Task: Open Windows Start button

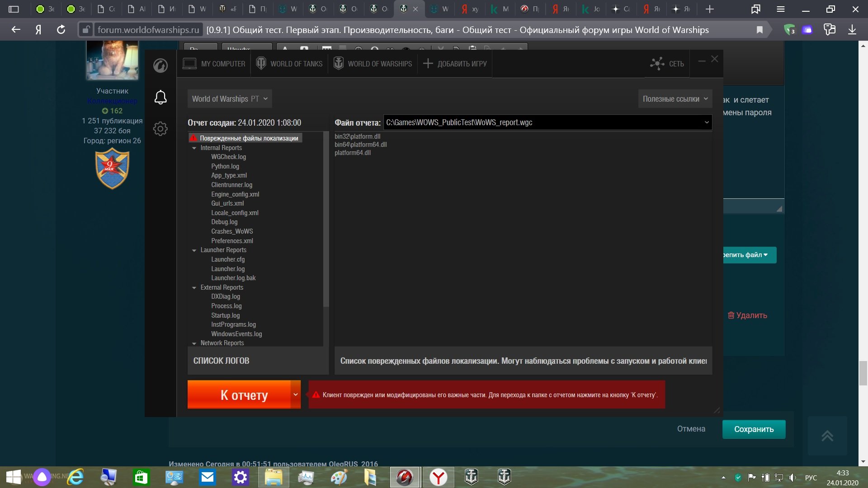Action: pos(14,477)
